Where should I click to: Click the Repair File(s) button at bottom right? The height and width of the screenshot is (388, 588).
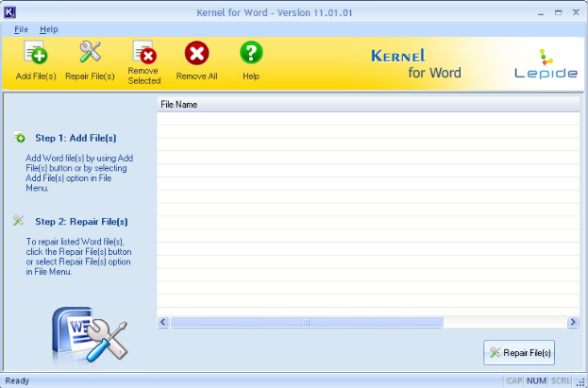[x=519, y=353]
